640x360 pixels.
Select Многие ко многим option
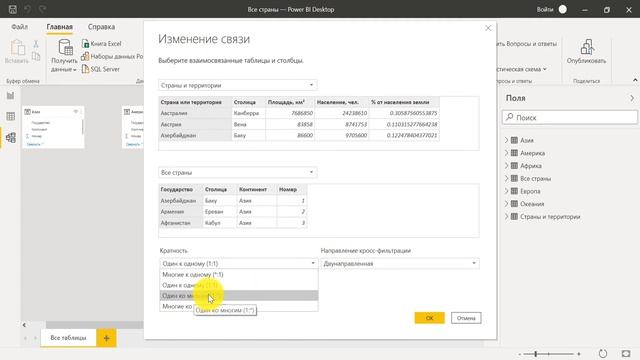(239, 306)
